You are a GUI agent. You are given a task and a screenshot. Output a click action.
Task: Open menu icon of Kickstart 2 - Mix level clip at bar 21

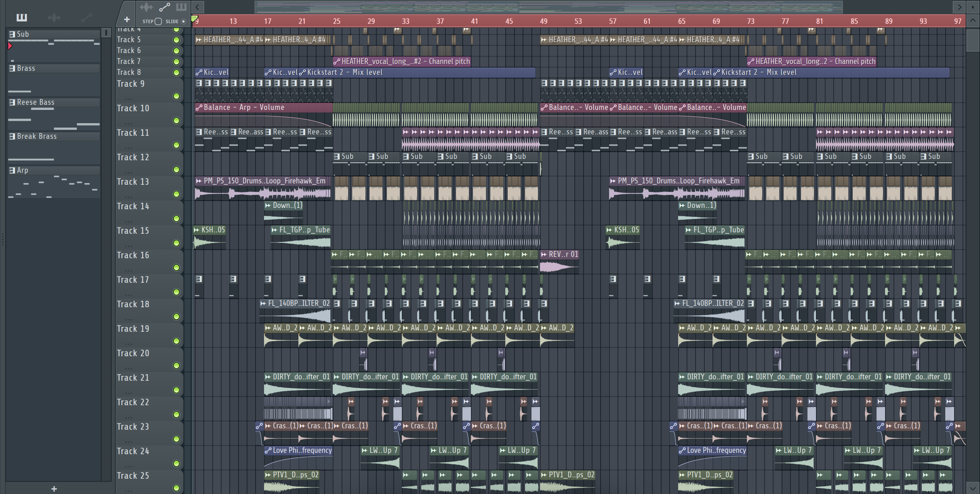(302, 72)
